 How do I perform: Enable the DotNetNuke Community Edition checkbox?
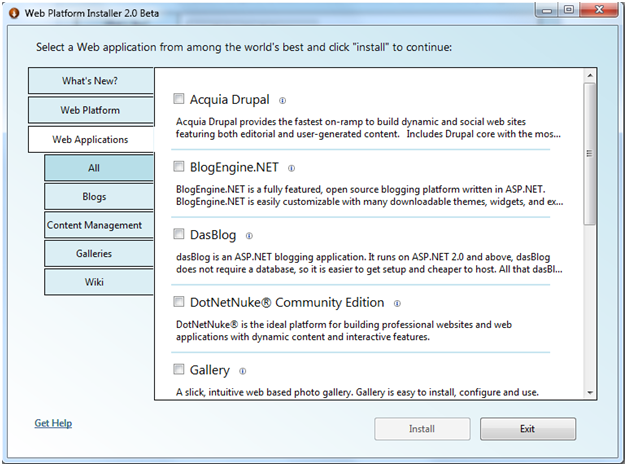point(179,301)
